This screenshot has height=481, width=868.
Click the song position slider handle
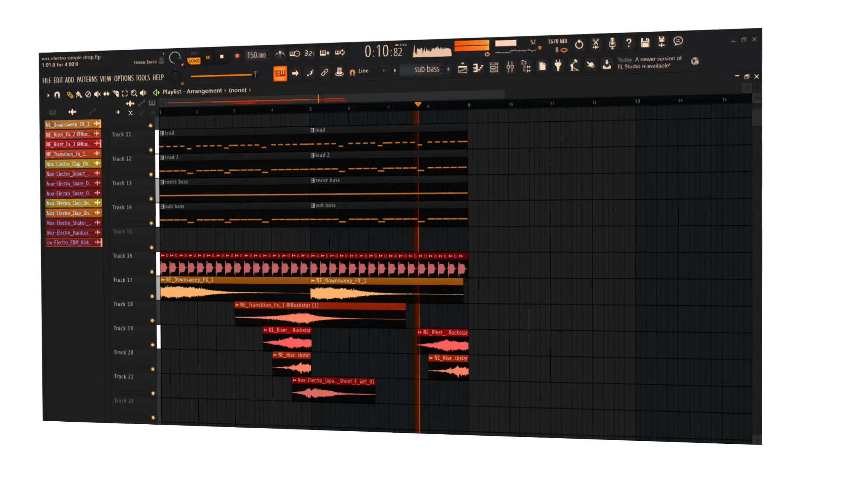tap(255, 74)
